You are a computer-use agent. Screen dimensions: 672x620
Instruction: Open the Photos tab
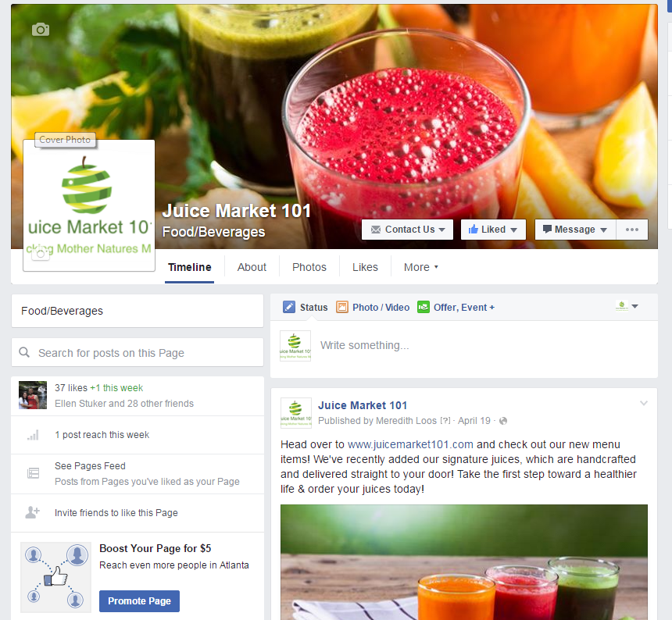point(309,267)
